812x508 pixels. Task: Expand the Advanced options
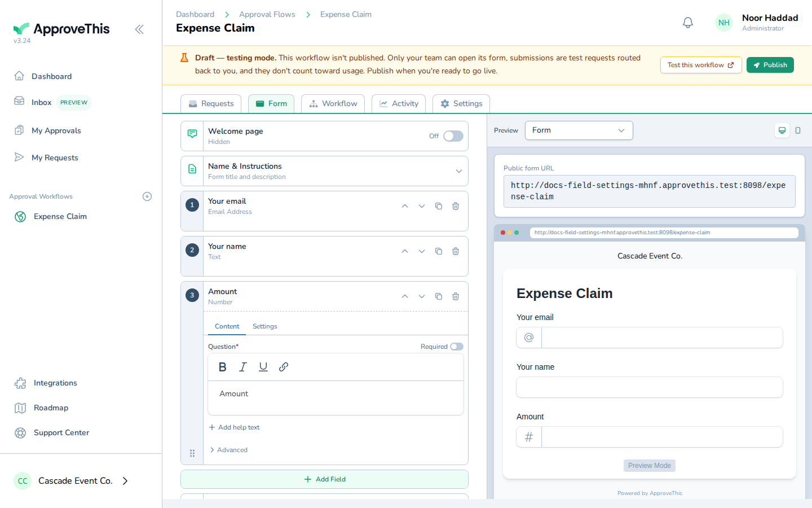(228, 450)
